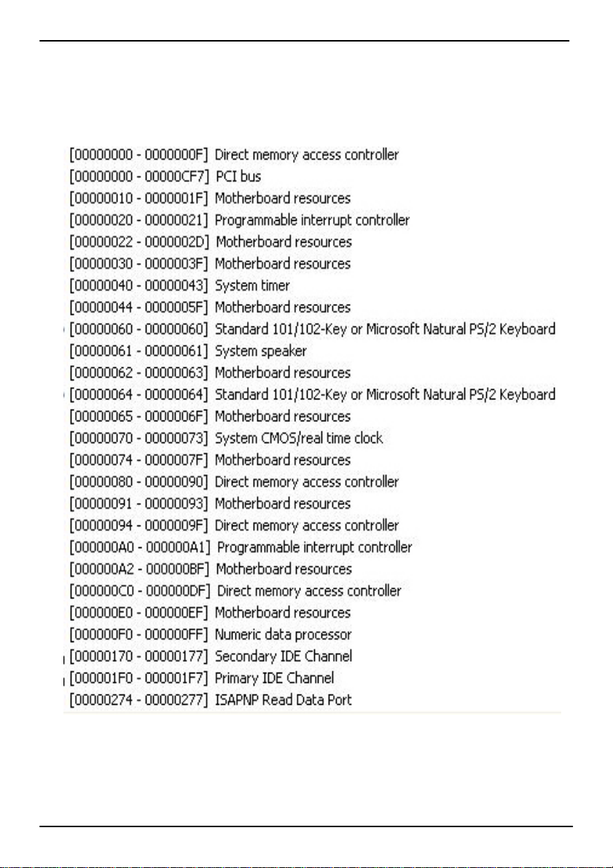Click the Numeric data processor entry
This screenshot has width=613, height=868.
[x=211, y=634]
